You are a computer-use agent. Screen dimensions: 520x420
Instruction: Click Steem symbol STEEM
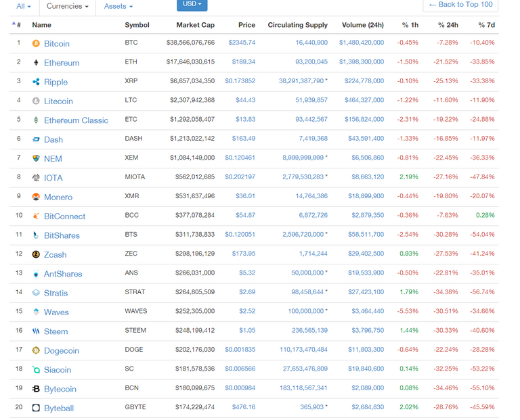tap(135, 330)
